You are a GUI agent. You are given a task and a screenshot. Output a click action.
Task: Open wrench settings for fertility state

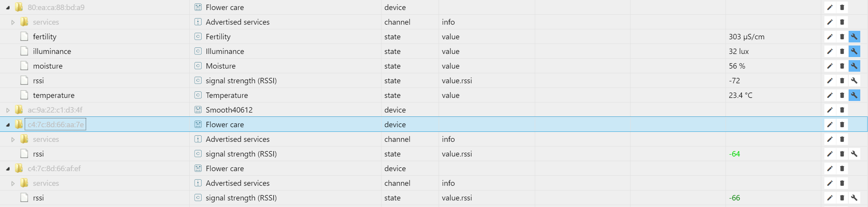click(854, 37)
